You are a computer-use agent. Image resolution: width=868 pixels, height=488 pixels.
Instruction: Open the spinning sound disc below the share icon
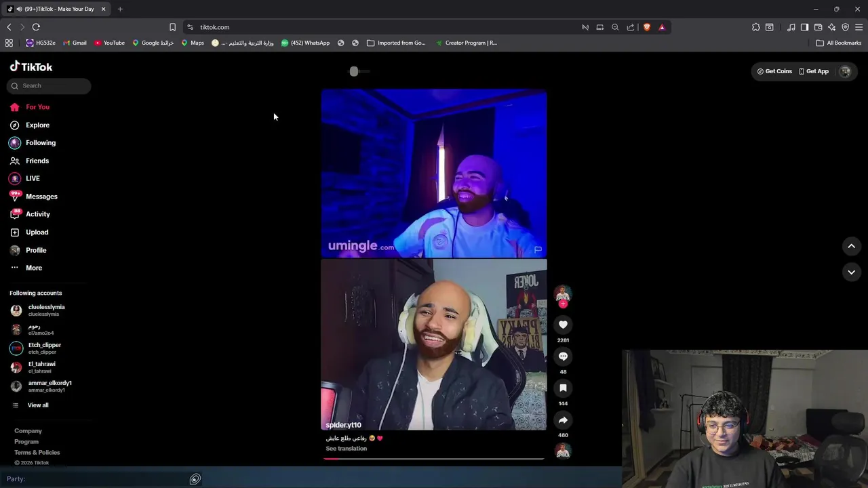pos(563,451)
